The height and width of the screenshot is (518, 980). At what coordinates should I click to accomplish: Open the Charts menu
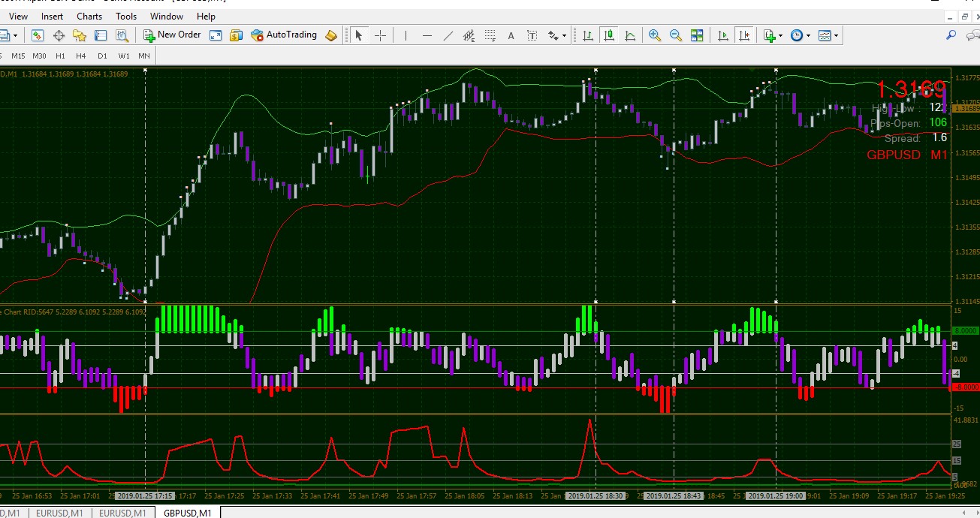pyautogui.click(x=89, y=16)
